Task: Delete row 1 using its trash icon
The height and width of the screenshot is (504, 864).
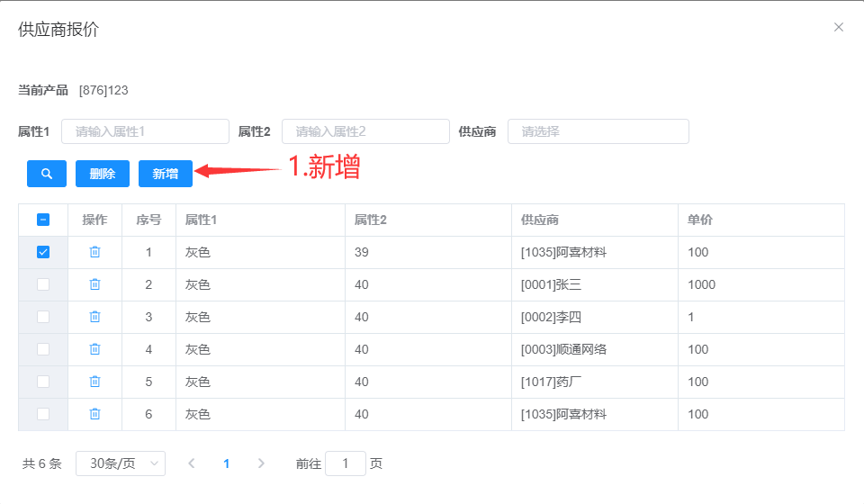Action: point(94,252)
